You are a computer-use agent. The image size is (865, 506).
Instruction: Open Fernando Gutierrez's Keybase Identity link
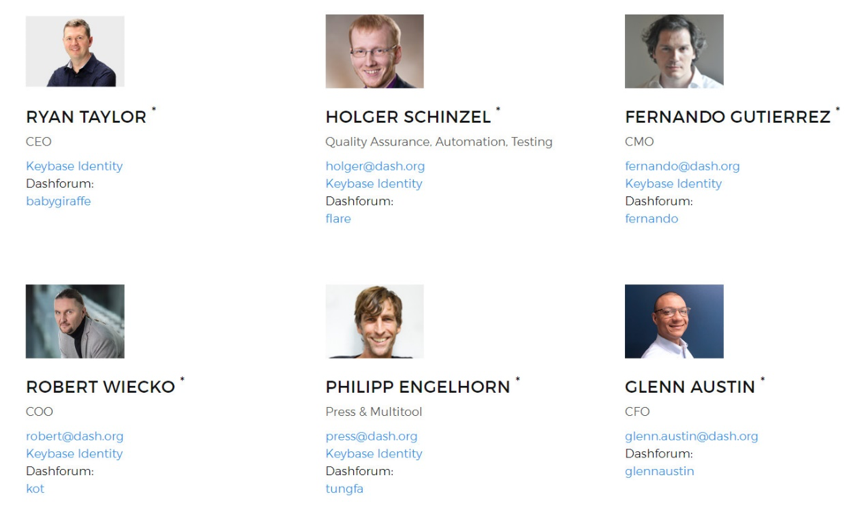[x=673, y=184]
